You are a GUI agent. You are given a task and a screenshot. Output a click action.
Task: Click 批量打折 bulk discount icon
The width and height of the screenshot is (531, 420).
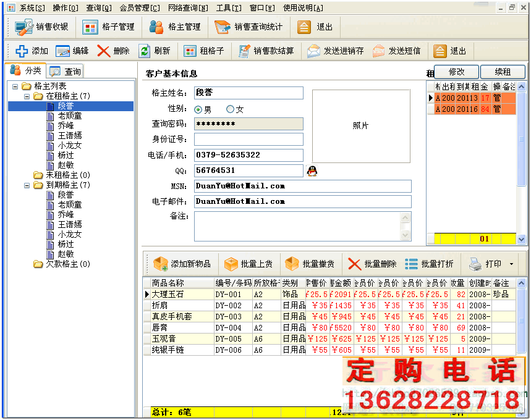[x=411, y=264]
